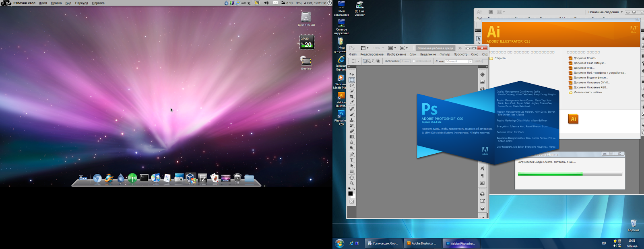Open the Windows Start orb
Image resolution: width=644 pixels, height=249 pixels.
[340, 243]
